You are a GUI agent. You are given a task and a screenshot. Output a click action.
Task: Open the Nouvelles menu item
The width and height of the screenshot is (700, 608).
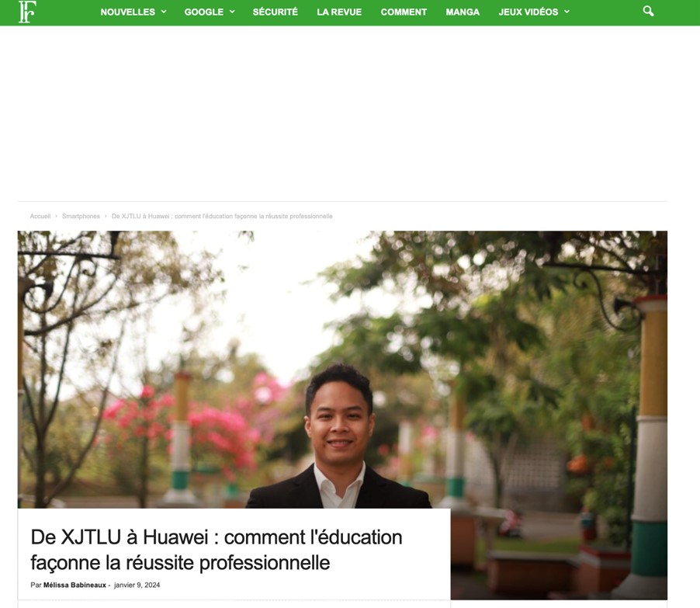pyautogui.click(x=128, y=12)
